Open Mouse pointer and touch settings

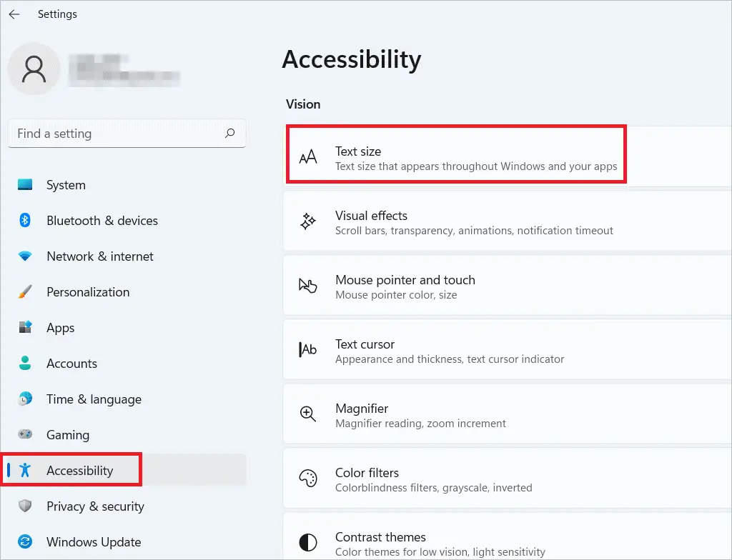coord(508,286)
